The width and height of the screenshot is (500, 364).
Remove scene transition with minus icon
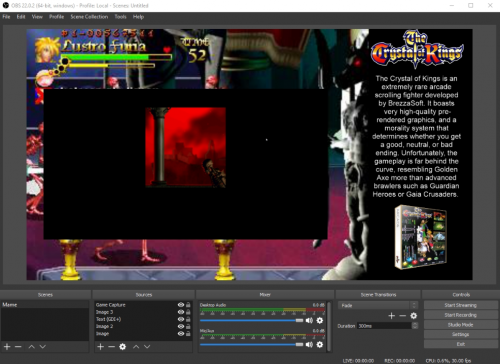point(403,316)
